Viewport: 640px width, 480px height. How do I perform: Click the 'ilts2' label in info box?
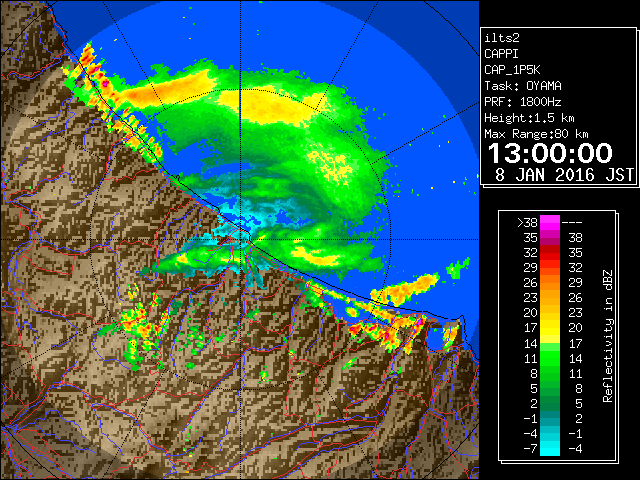502,38
